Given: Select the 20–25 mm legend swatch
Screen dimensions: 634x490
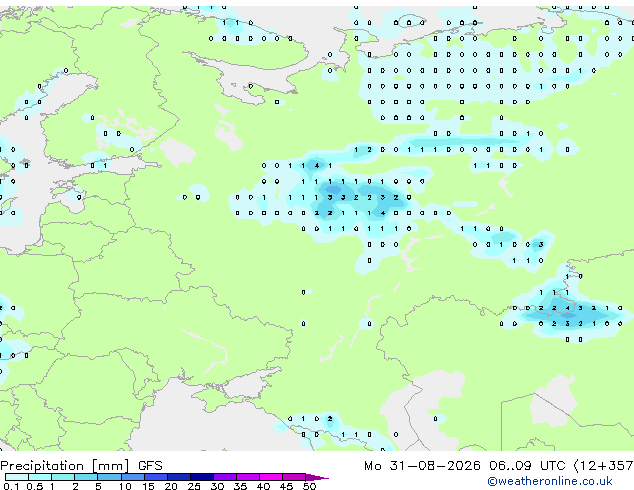Looking at the screenshot, I should click(x=179, y=477).
